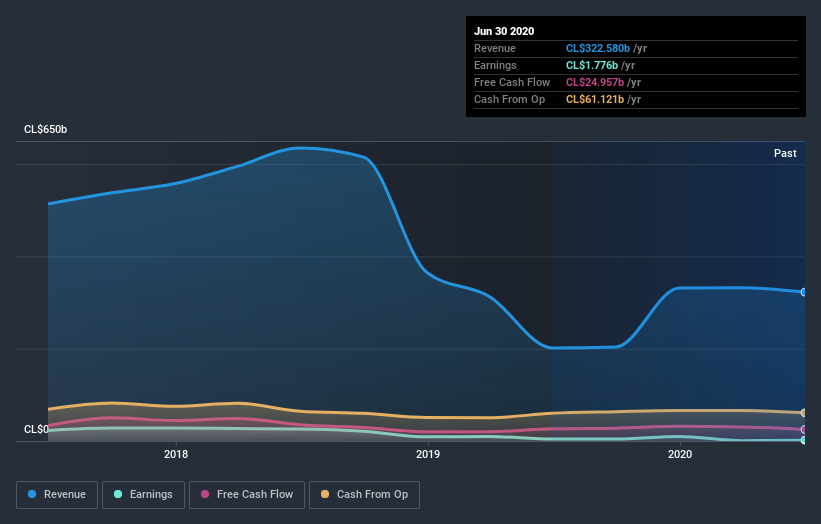Click the 2018 x-axis label
This screenshot has height=524, width=821.
pos(176,454)
